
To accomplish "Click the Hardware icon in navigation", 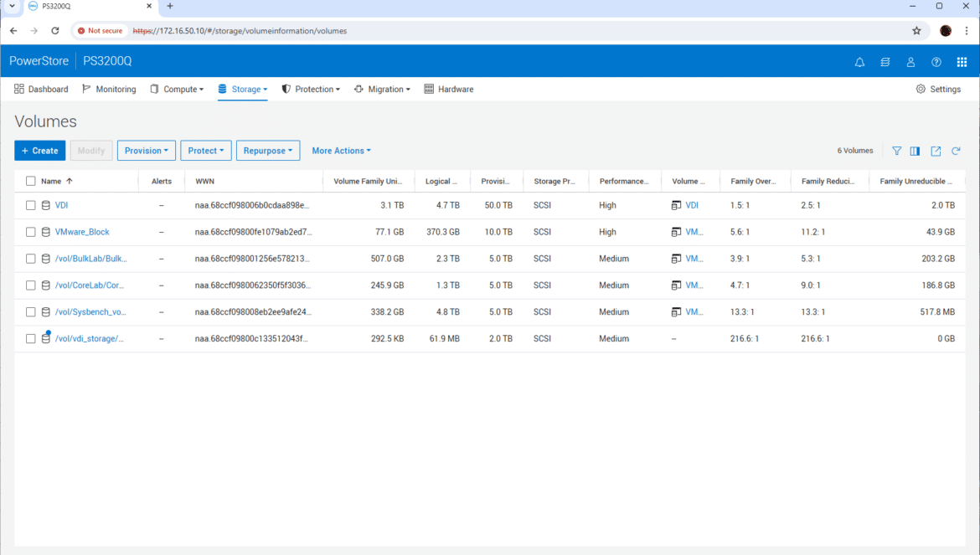I will 429,90.
